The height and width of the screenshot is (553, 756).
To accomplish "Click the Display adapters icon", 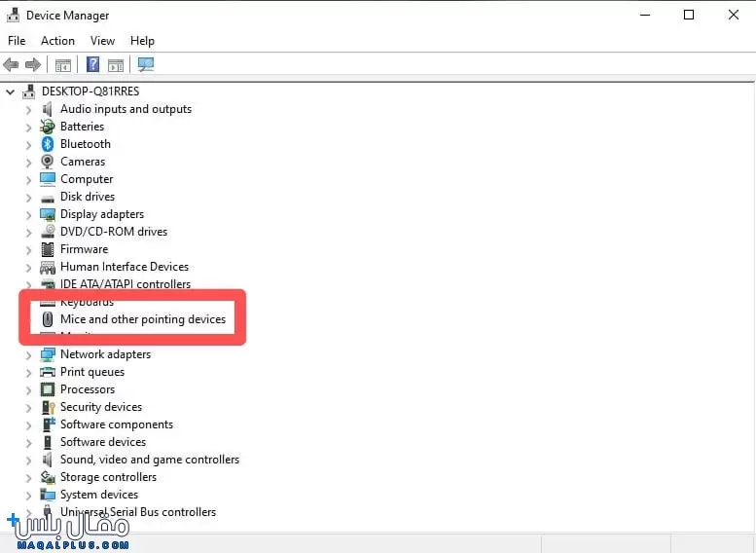I will point(48,214).
